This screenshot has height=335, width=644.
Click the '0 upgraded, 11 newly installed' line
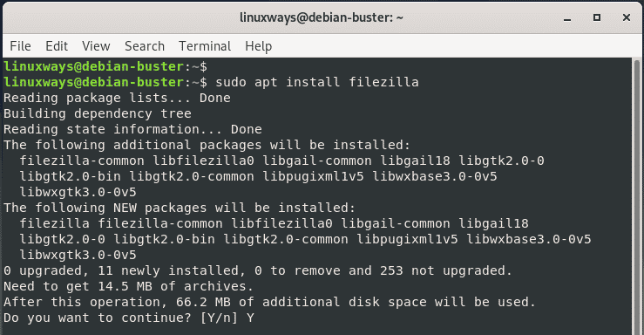click(x=258, y=270)
